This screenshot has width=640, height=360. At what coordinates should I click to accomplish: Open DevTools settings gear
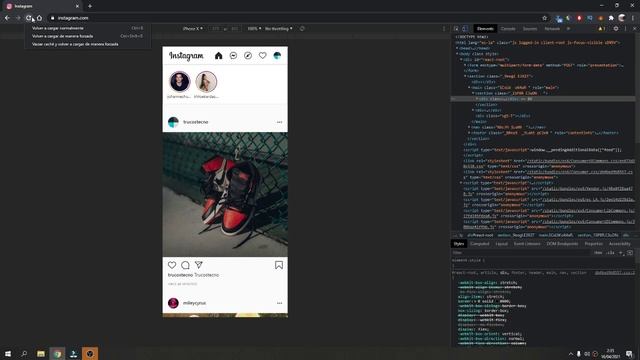(x=616, y=29)
